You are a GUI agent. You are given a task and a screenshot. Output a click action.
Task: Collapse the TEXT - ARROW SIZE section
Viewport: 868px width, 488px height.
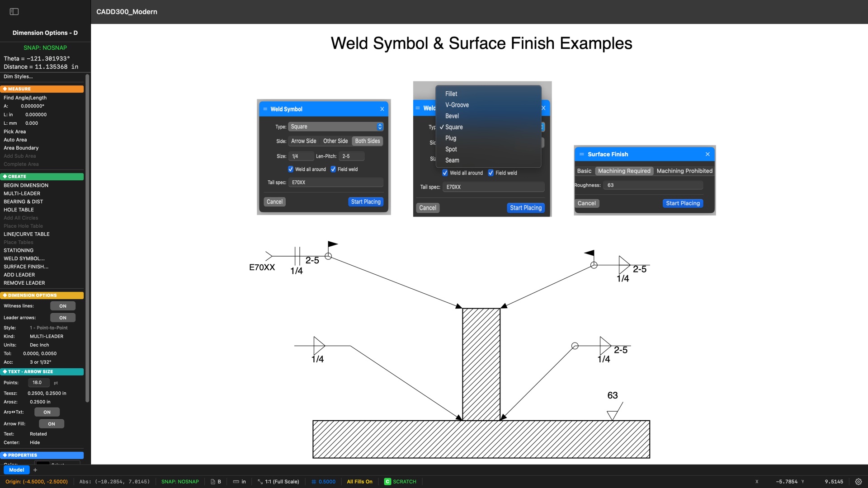[42, 372]
